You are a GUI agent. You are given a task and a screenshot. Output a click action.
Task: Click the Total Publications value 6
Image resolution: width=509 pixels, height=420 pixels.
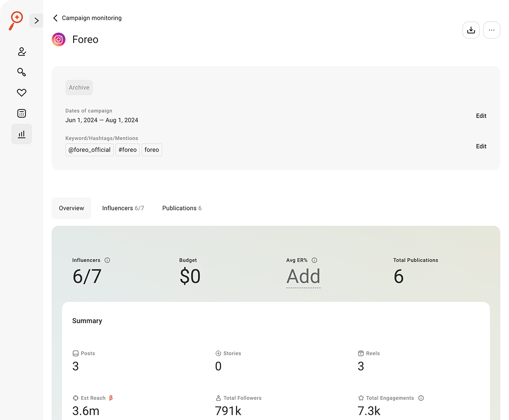[x=399, y=276]
